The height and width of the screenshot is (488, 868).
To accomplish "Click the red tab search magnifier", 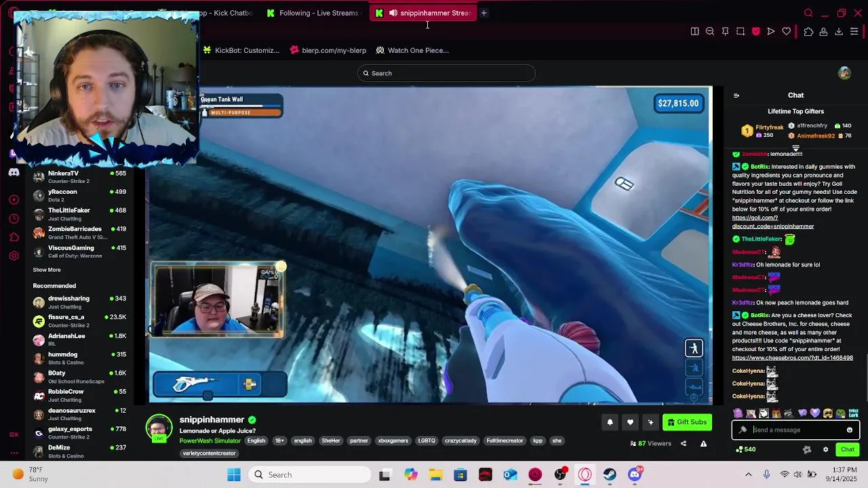I will coord(808,13).
